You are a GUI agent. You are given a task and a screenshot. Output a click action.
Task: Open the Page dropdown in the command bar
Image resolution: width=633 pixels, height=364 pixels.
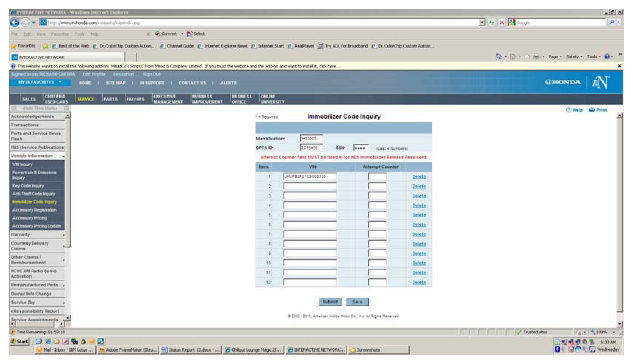coord(555,57)
